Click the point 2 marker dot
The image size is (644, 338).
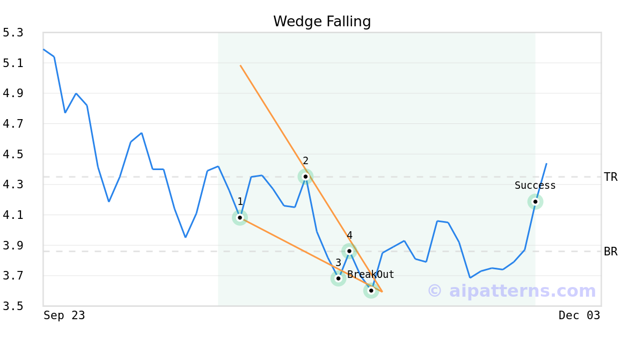point(305,177)
